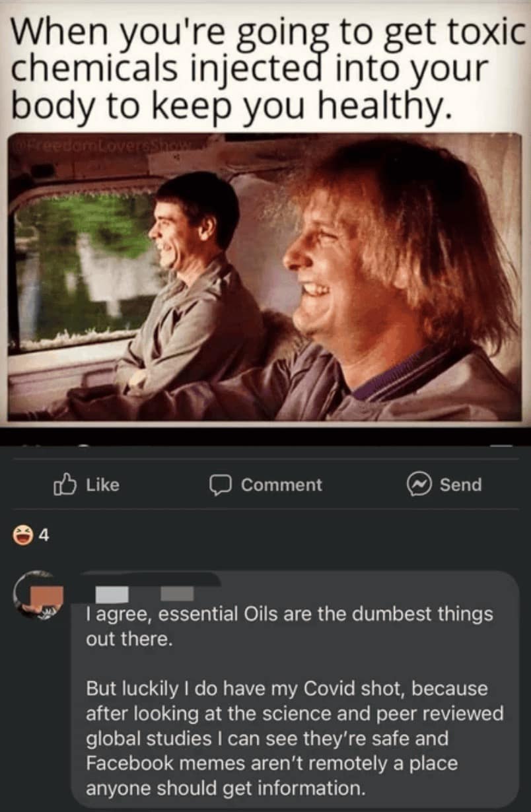Image resolution: width=531 pixels, height=812 pixels.
Task: Click the speech bubble Comment icon
Action: pos(219,485)
